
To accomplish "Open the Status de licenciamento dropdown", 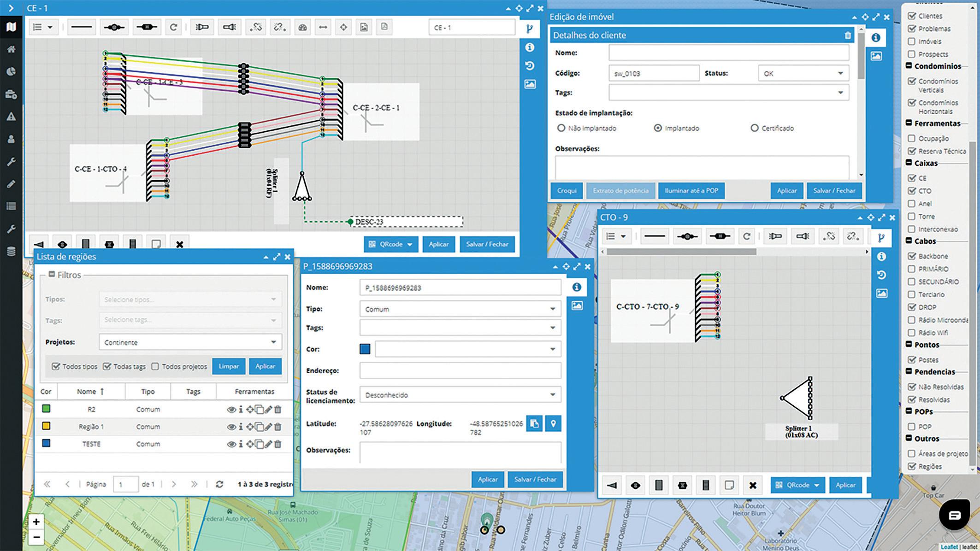I will [460, 395].
